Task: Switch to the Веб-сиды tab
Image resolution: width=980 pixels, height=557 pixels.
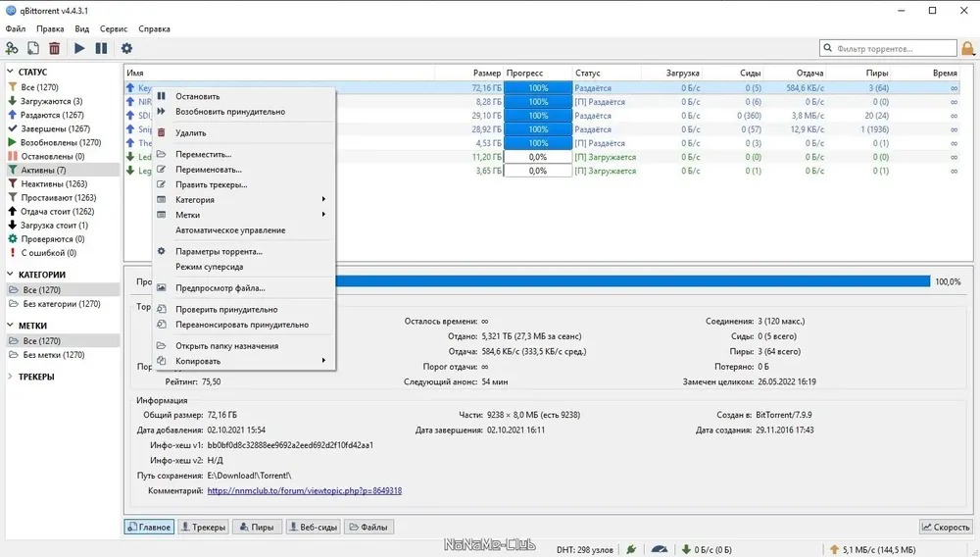Action: [x=313, y=527]
